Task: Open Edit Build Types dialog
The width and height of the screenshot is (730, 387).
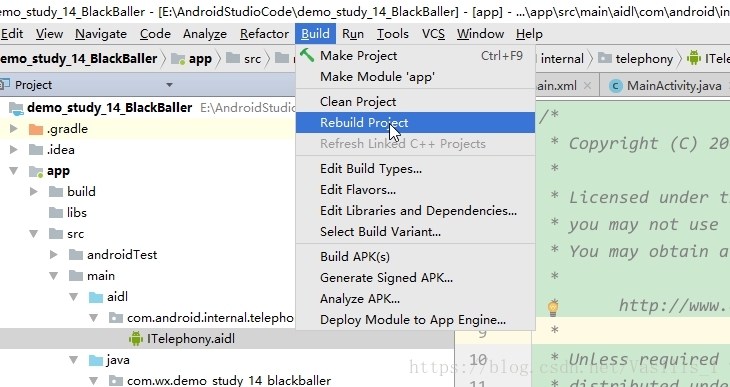Action: [415, 169]
